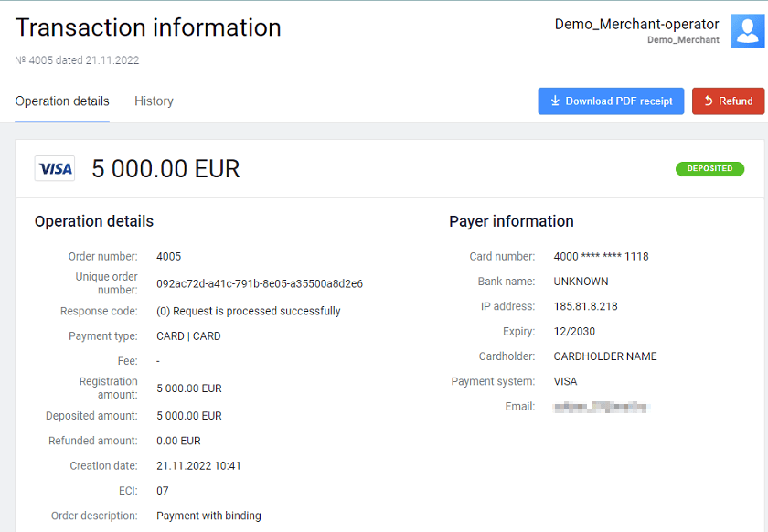Click the order number 4005 value
Image resolution: width=768 pixels, height=532 pixels.
(x=169, y=257)
